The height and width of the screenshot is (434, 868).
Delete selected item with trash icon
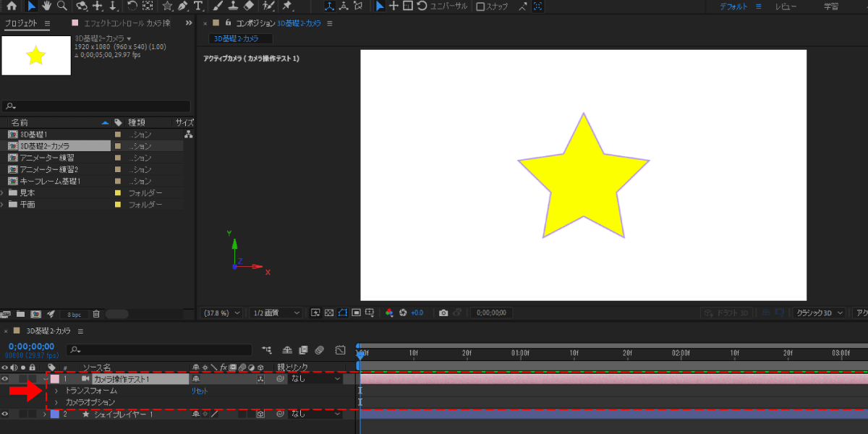96,314
